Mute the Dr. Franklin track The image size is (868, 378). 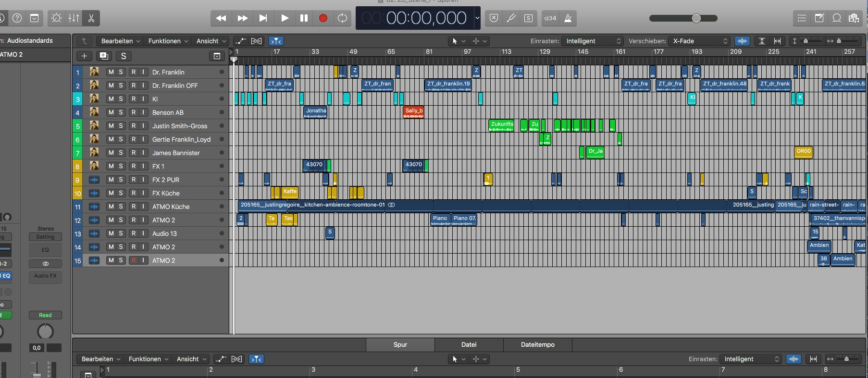click(111, 72)
